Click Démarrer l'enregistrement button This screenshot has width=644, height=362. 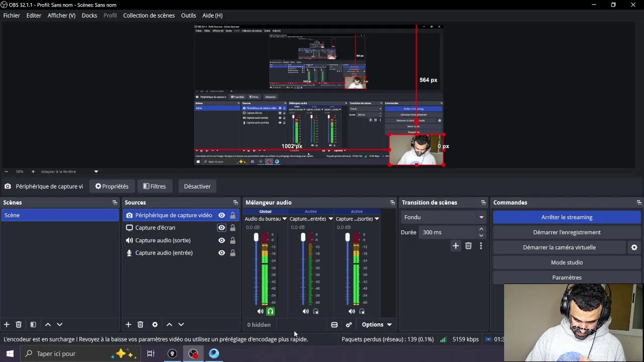click(x=567, y=232)
